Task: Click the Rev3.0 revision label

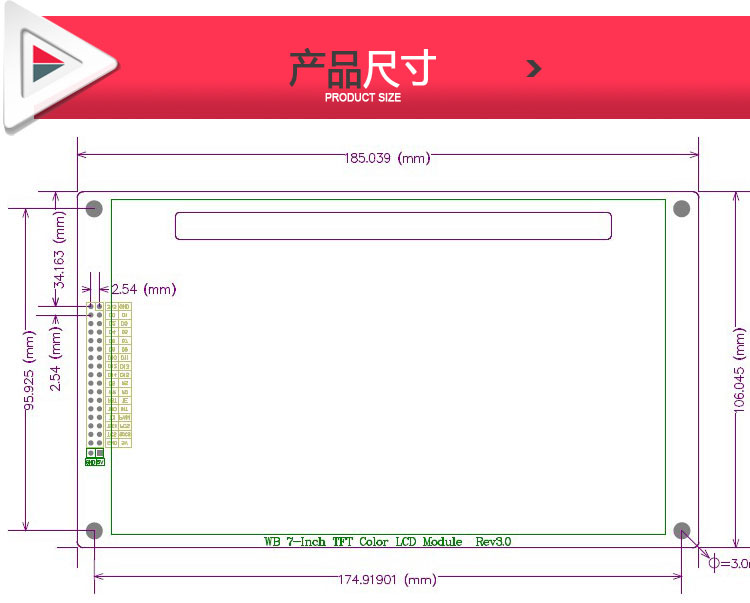Action: [x=493, y=541]
